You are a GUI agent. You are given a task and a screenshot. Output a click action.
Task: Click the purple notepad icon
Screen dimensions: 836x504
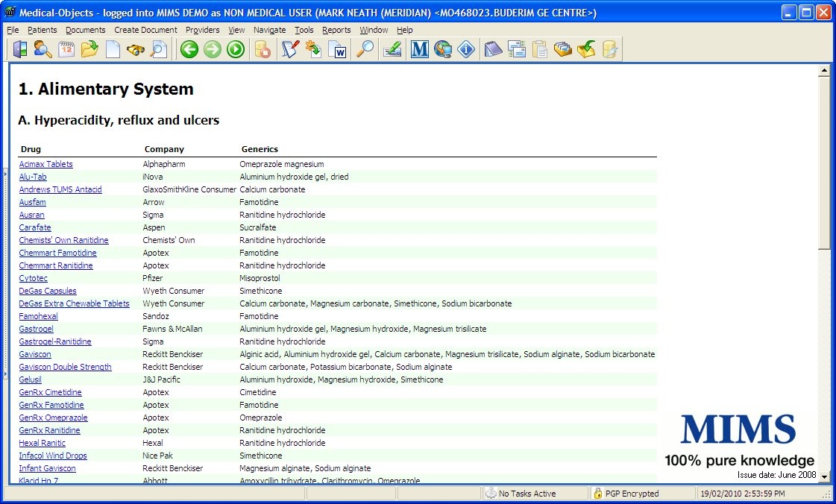(493, 49)
